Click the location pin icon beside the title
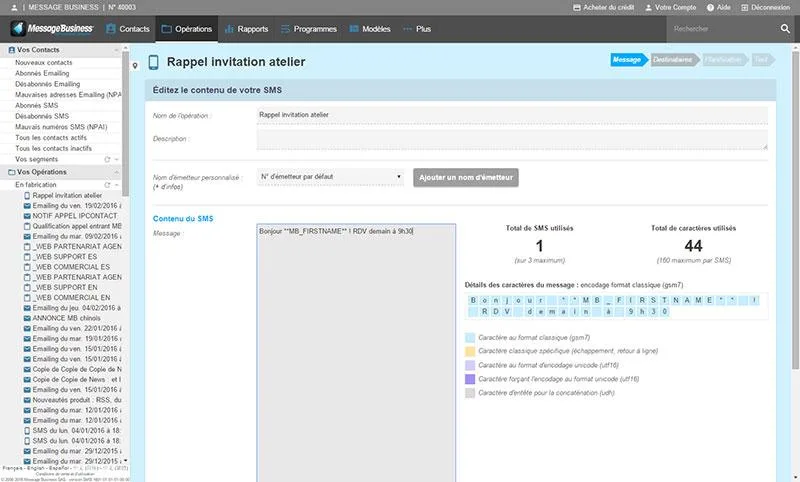The height and width of the screenshot is (482, 800). (135, 66)
